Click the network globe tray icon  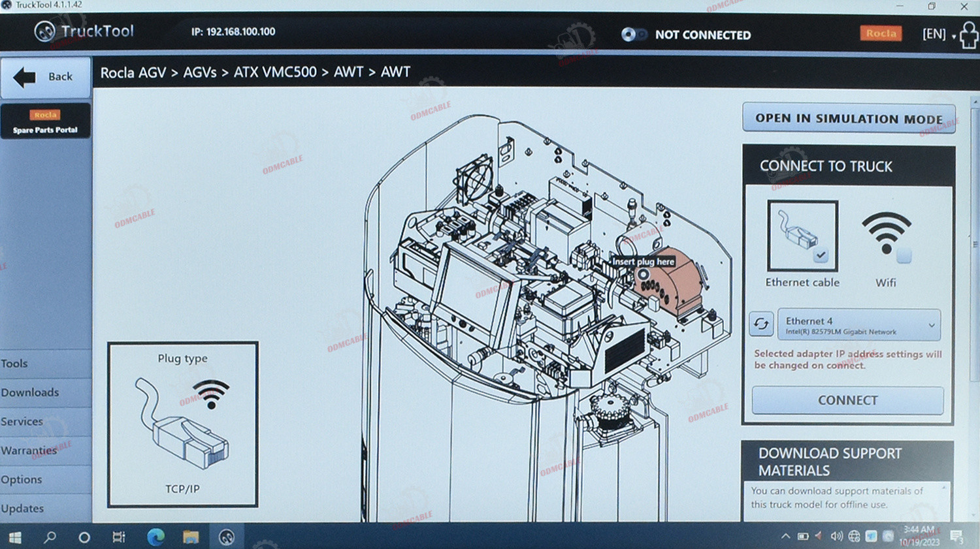tap(854, 537)
